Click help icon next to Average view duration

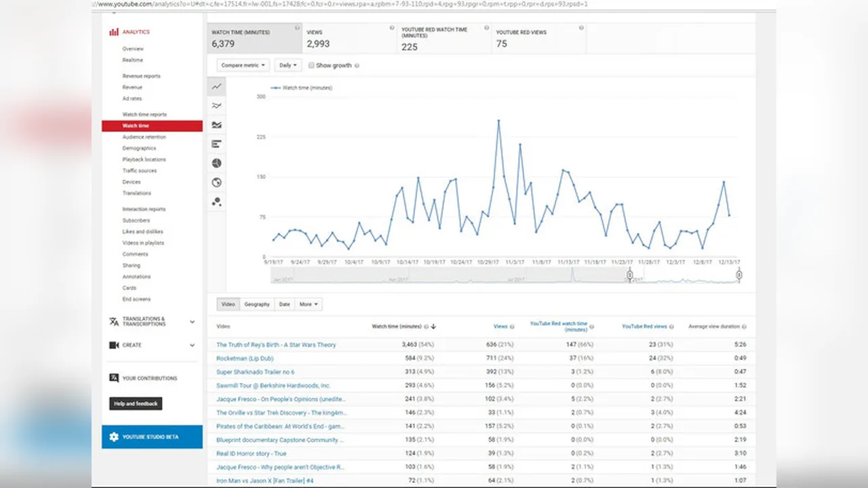[745, 327]
